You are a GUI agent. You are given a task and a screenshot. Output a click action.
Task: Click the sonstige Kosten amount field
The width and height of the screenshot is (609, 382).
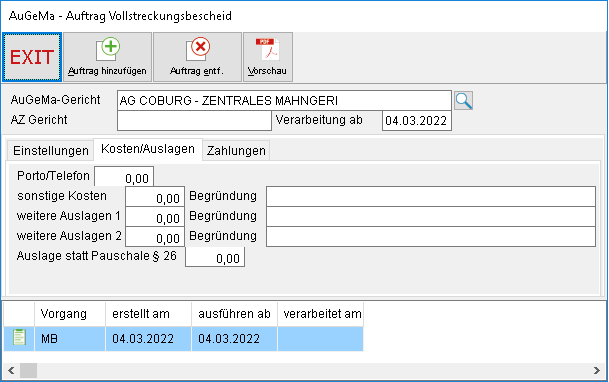[155, 197]
